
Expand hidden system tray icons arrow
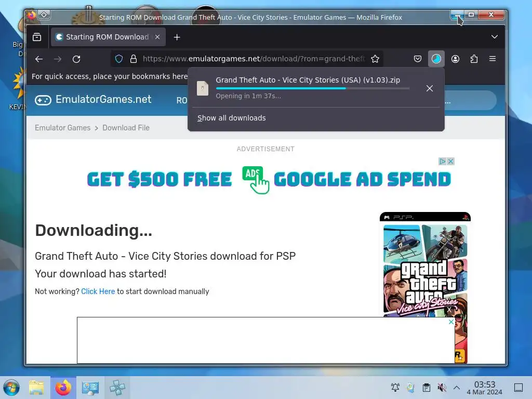[x=457, y=388]
